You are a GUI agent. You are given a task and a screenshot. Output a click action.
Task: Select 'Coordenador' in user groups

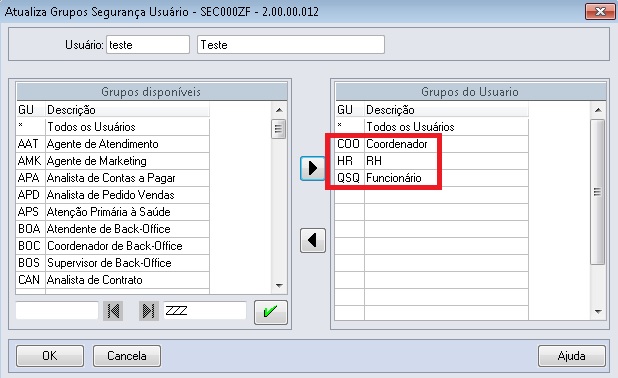[432, 144]
